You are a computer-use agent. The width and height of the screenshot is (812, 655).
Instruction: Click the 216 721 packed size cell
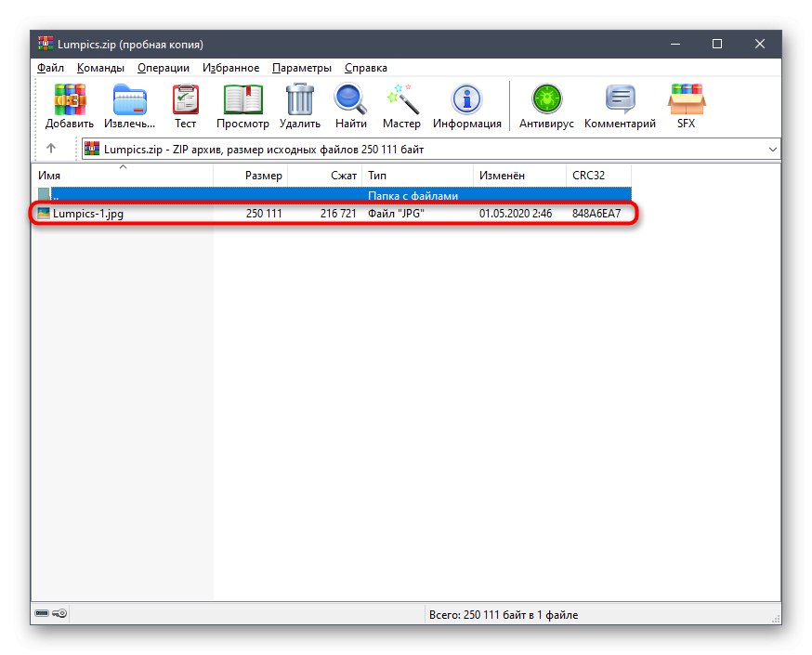[x=338, y=214]
